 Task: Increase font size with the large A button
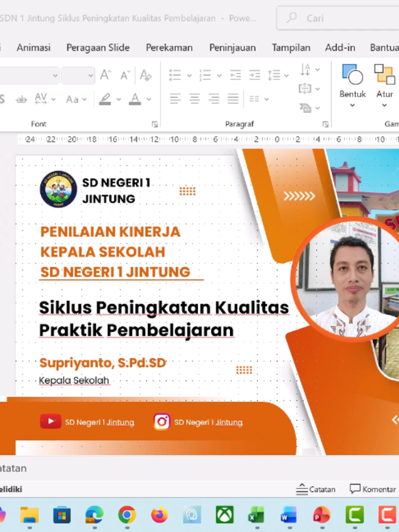pyautogui.click(x=105, y=75)
